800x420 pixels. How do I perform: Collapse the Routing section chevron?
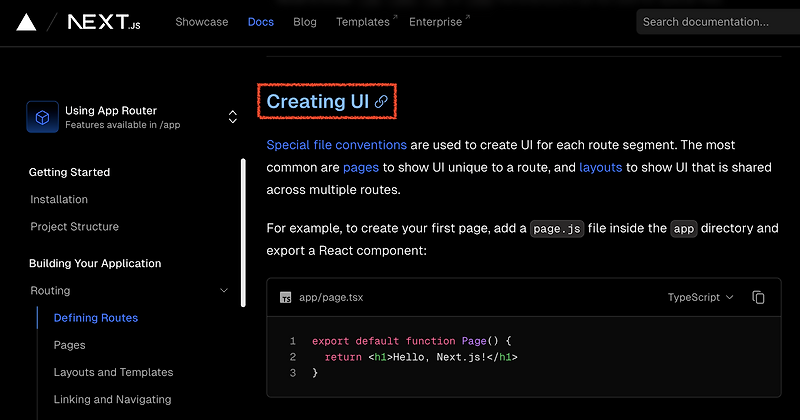coord(223,290)
